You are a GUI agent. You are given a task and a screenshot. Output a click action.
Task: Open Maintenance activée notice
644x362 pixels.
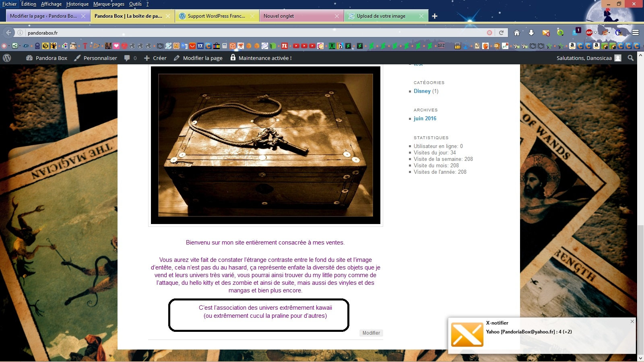[261, 58]
